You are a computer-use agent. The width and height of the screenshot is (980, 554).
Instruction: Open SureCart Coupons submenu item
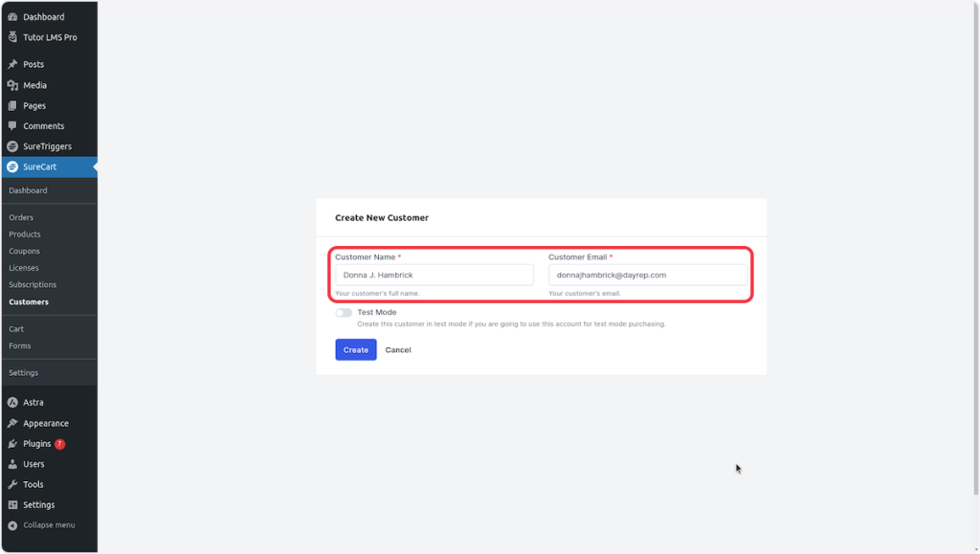(25, 251)
